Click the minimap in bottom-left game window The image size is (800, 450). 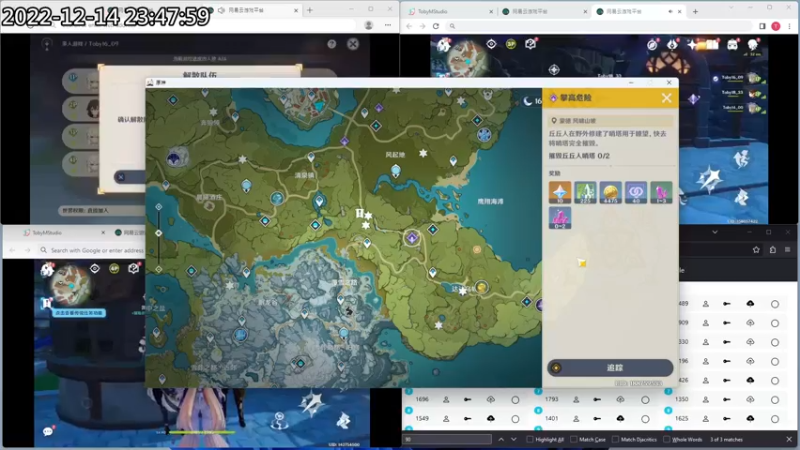click(71, 284)
